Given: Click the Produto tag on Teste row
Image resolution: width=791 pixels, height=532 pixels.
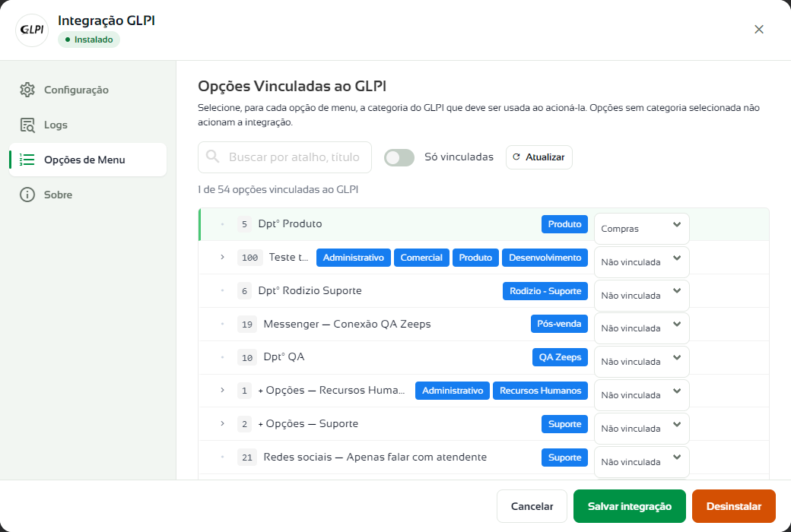Looking at the screenshot, I should pos(475,258).
